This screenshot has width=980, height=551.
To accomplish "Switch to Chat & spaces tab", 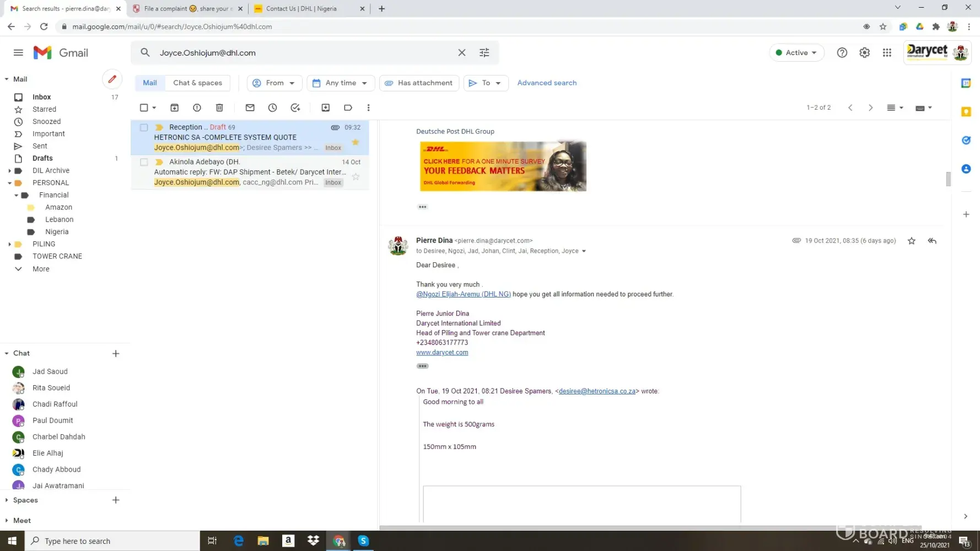I will pyautogui.click(x=197, y=83).
